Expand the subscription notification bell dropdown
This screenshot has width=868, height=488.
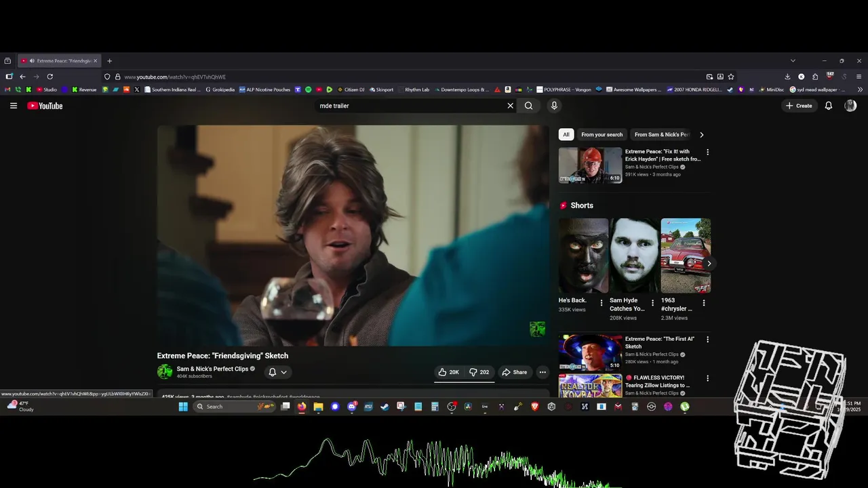coord(278,372)
